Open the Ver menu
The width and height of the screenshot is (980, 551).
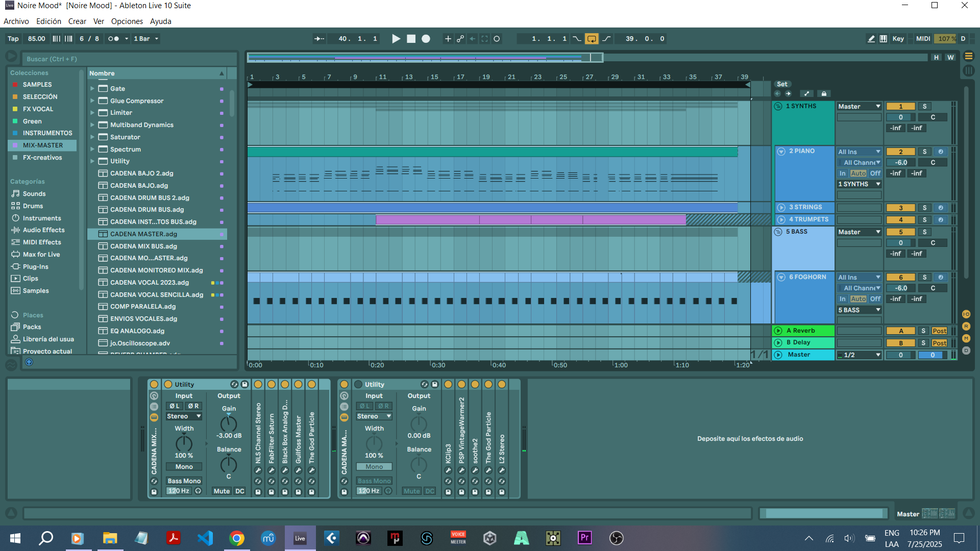tap(99, 21)
